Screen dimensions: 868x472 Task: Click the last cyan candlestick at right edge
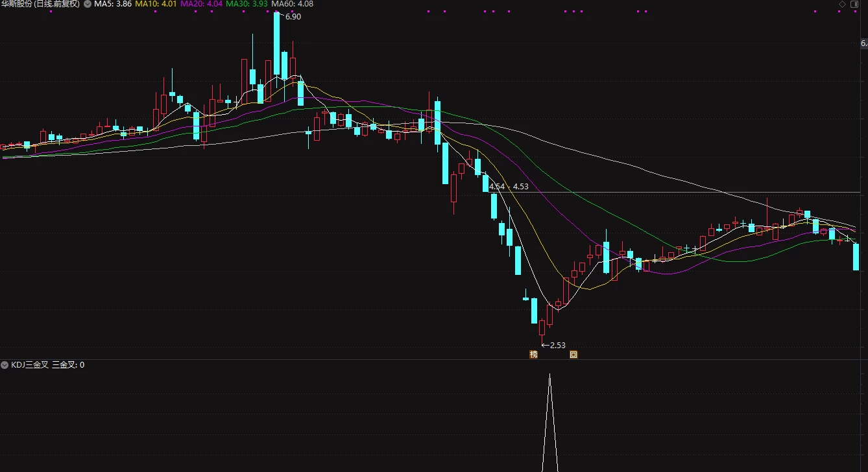pos(856,257)
